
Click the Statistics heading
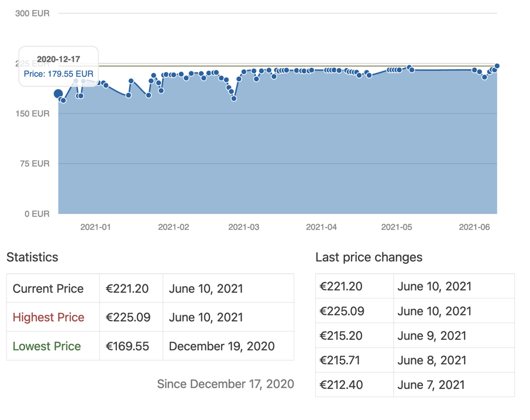coord(32,257)
